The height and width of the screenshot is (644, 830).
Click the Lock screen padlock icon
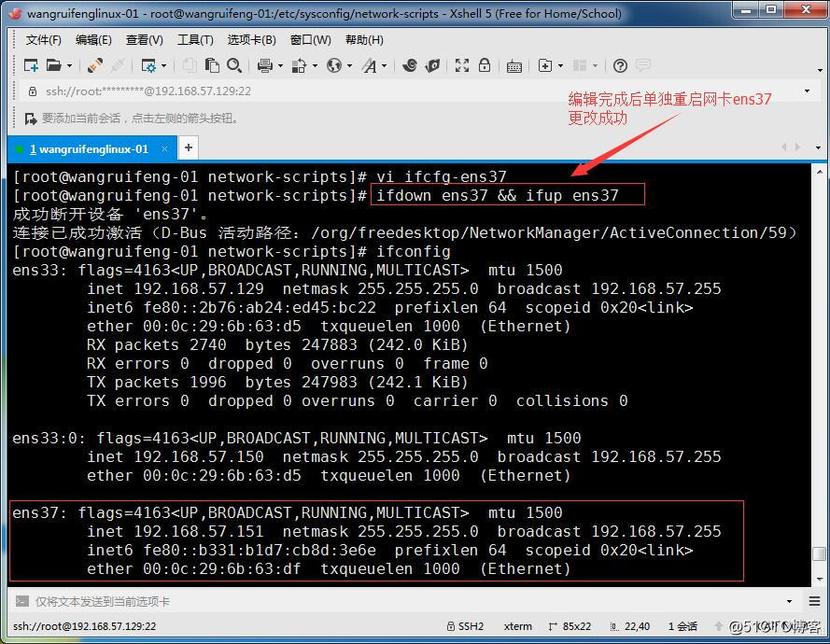coord(485,65)
